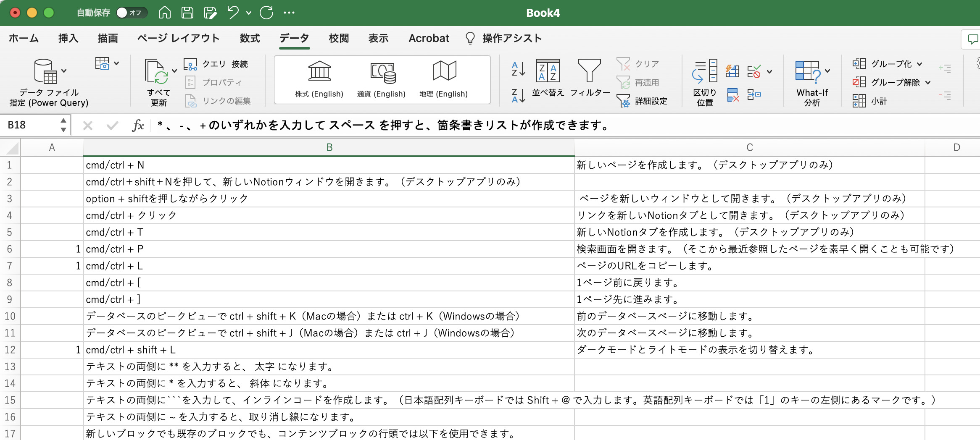The width and height of the screenshot is (980, 440).
Task: Expand dropdown beside data from picture icon
Action: (x=116, y=63)
